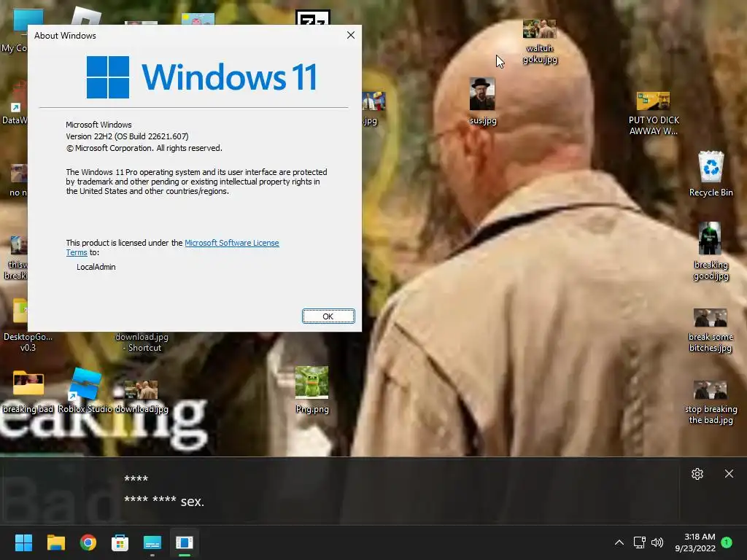The height and width of the screenshot is (560, 747).
Task: Click the "Microsoft Windows" label in the dialog
Action: click(x=98, y=125)
